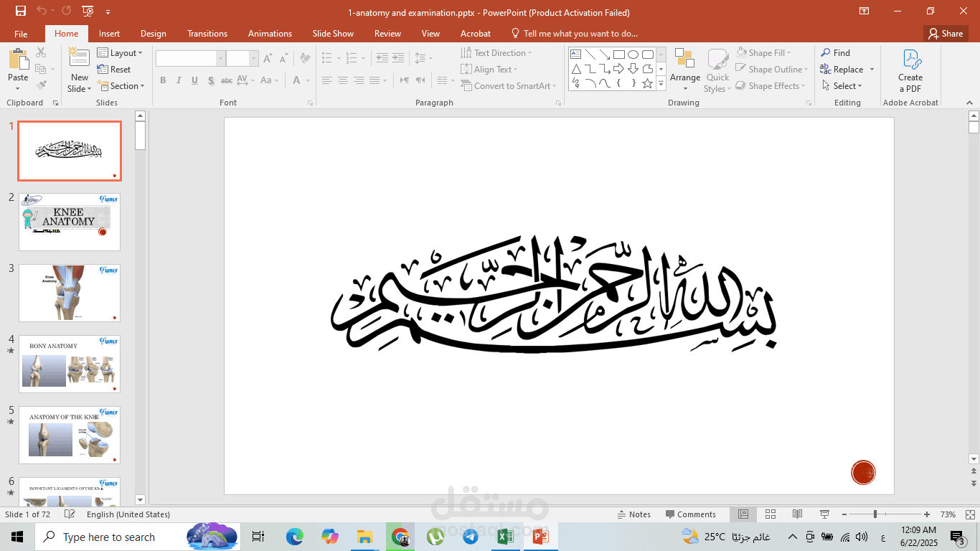The width and height of the screenshot is (980, 551).
Task: Open the Shape Fill dropdown
Action: pos(764,53)
